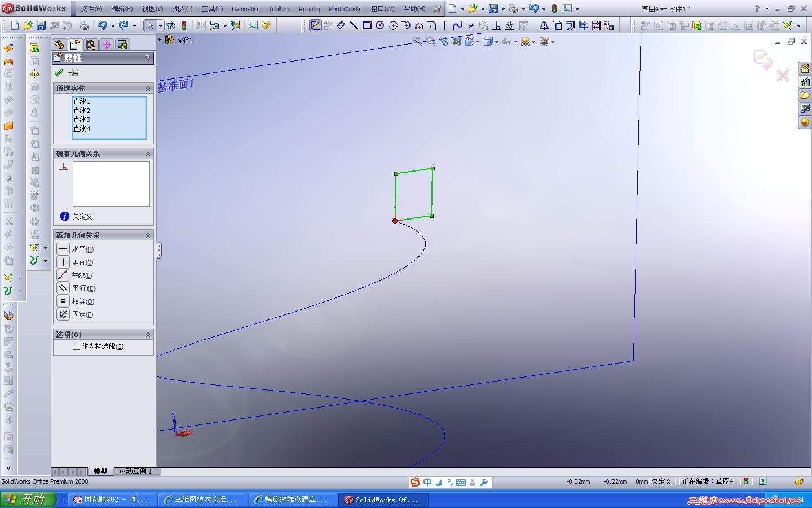Open the DimXpertManager tab
Screen dimensions: 812x508
[106, 45]
